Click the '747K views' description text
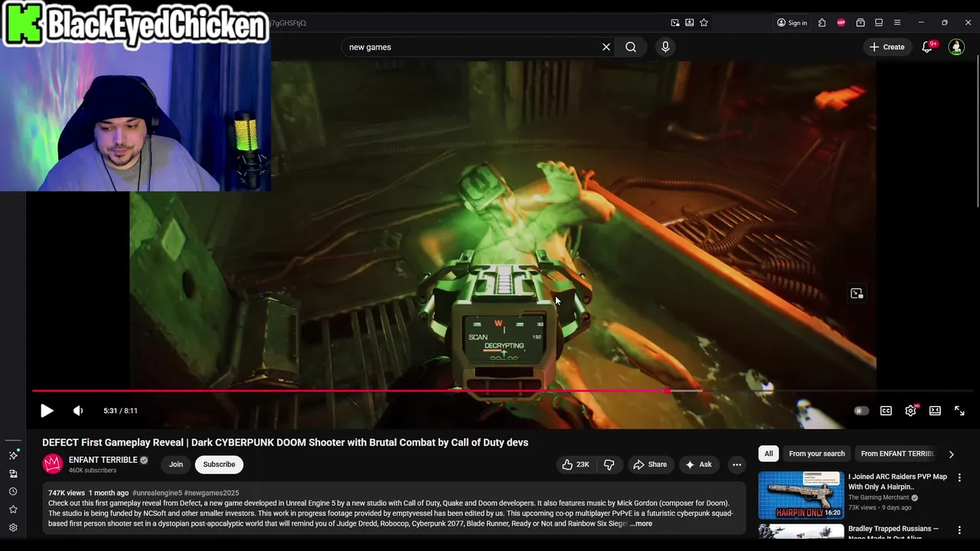Image resolution: width=980 pixels, height=551 pixels. [67, 493]
